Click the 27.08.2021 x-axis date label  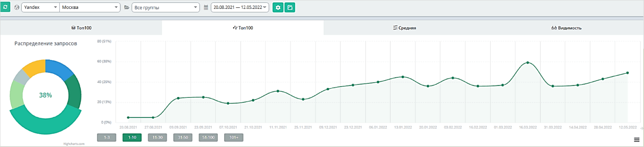pyautogui.click(x=153, y=127)
